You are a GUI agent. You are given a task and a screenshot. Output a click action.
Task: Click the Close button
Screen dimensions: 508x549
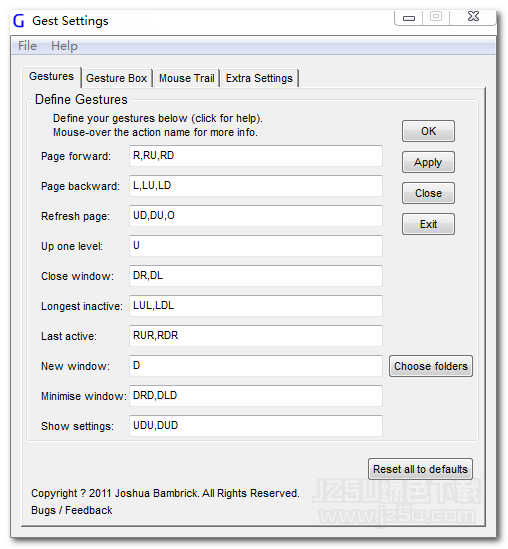click(428, 193)
